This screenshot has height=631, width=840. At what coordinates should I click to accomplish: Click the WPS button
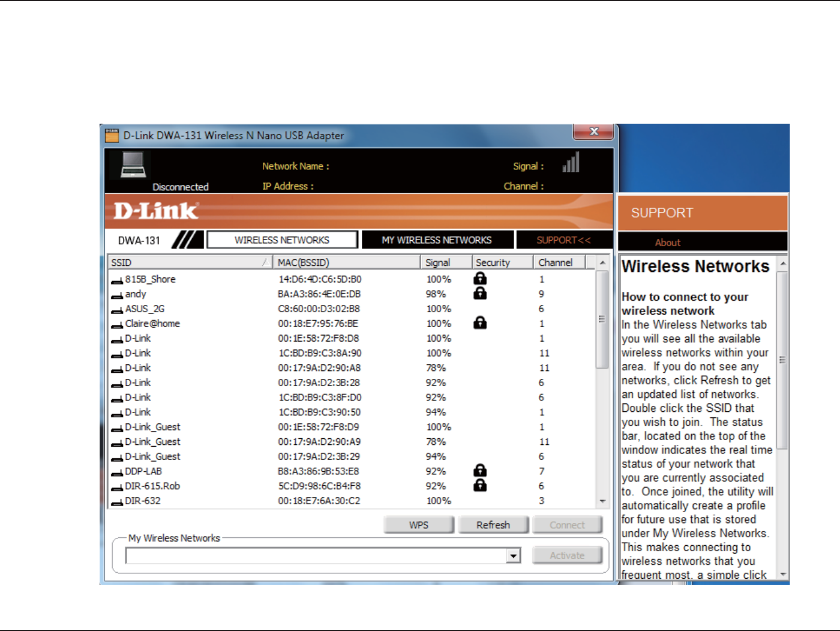(x=419, y=525)
